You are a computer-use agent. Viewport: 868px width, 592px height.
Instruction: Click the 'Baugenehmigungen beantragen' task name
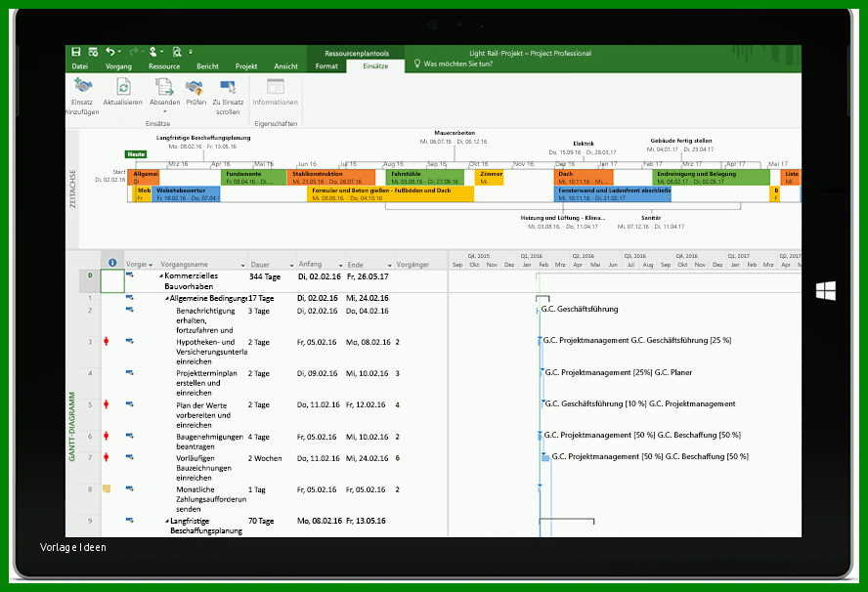pyautogui.click(x=210, y=442)
